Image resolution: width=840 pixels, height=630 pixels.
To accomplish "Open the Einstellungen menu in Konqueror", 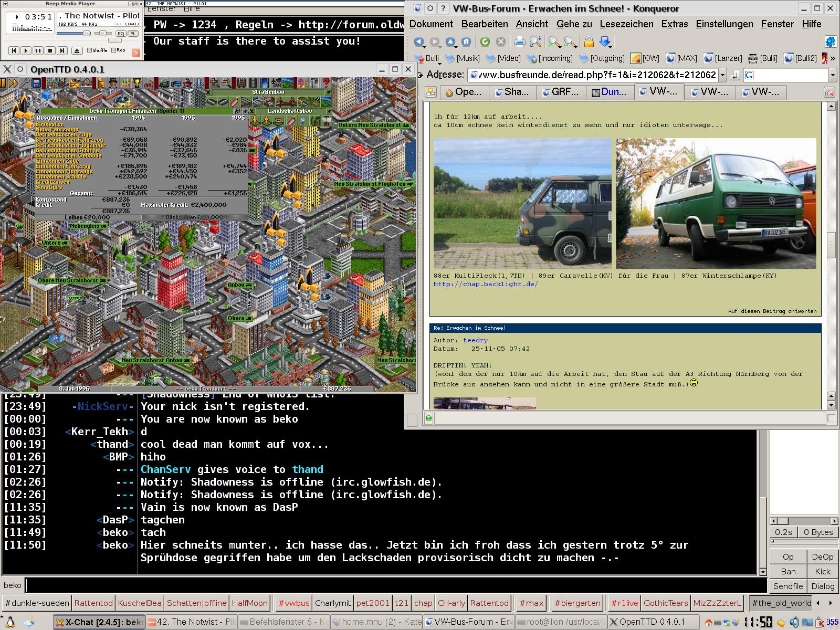I will click(x=724, y=24).
